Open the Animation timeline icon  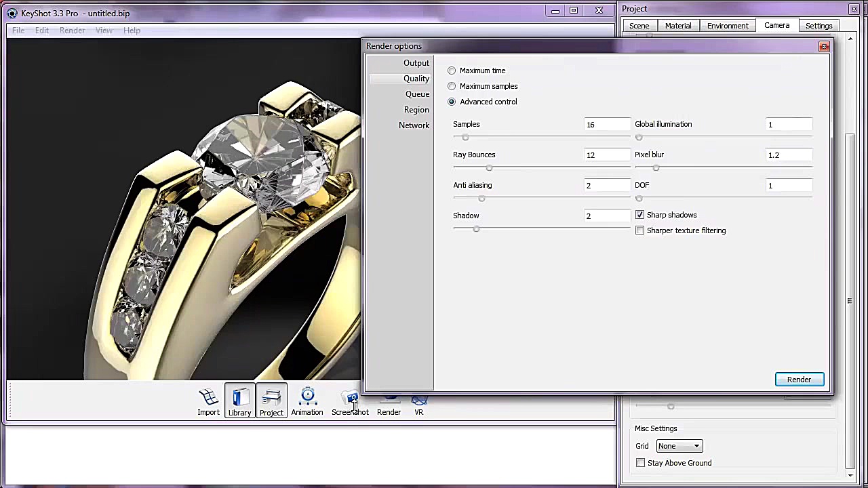[x=307, y=401]
